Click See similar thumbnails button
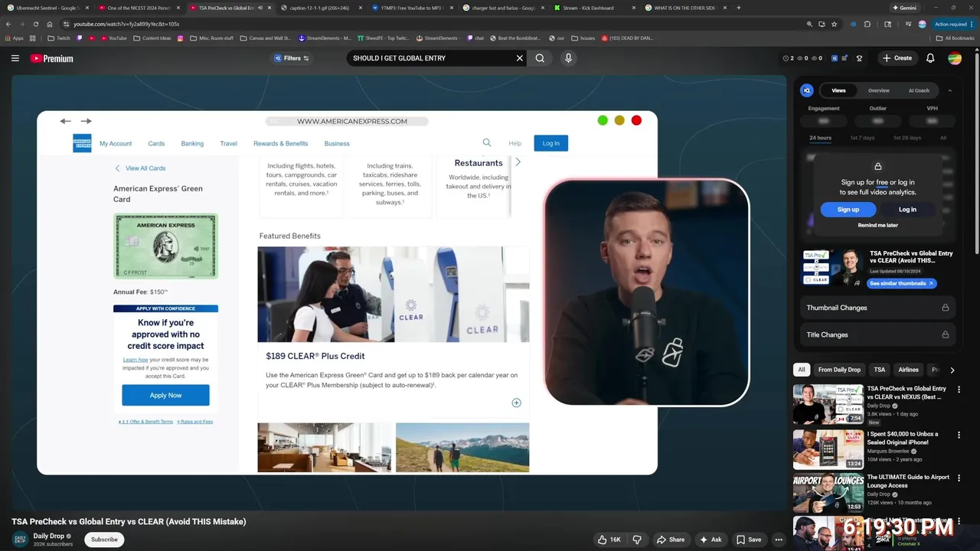 click(x=901, y=283)
